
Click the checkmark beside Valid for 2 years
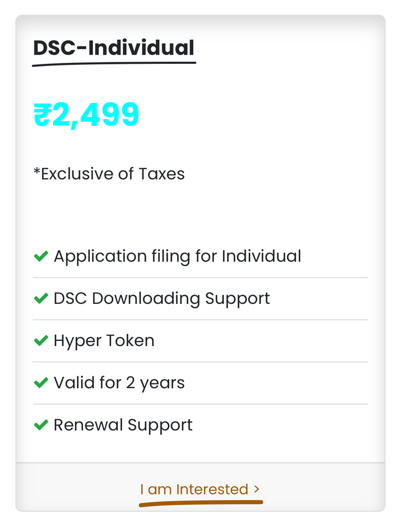(41, 382)
